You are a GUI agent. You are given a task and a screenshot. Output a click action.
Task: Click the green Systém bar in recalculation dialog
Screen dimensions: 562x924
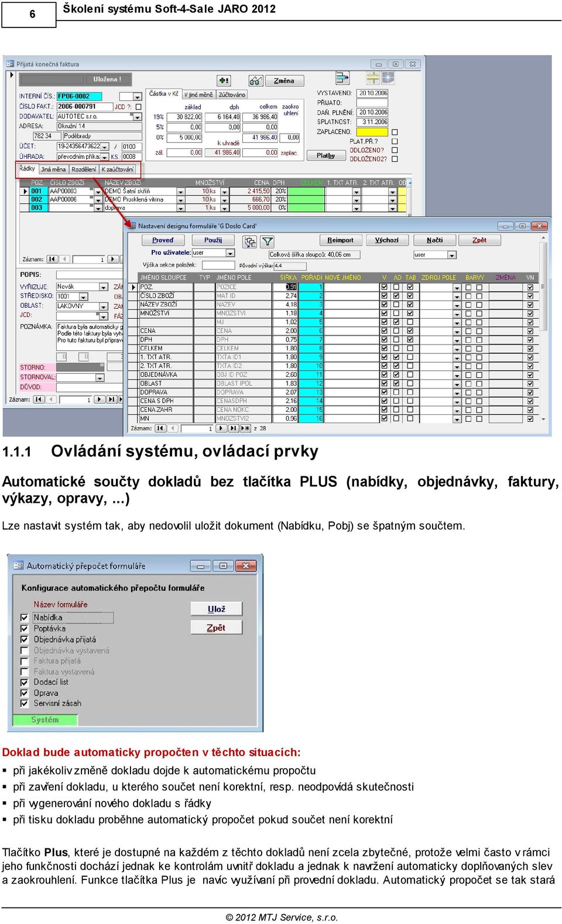pos(45,720)
